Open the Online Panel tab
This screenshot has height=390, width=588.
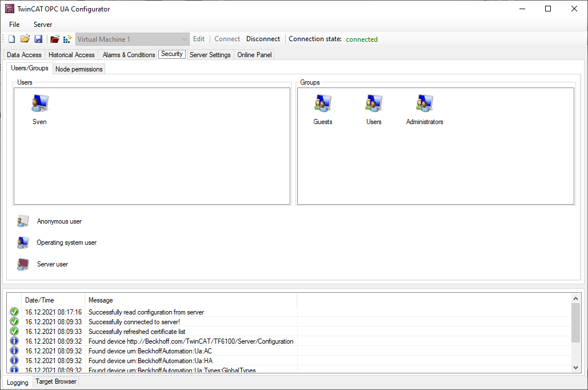(254, 55)
